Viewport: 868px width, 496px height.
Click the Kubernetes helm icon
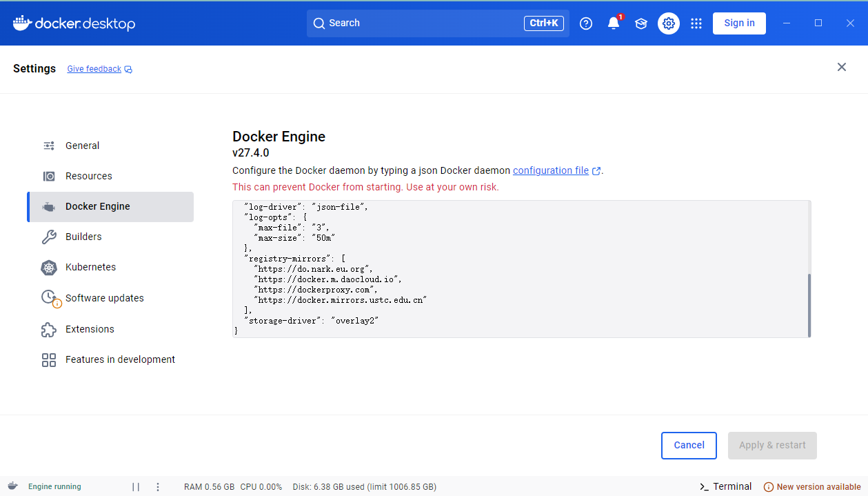[x=49, y=267]
